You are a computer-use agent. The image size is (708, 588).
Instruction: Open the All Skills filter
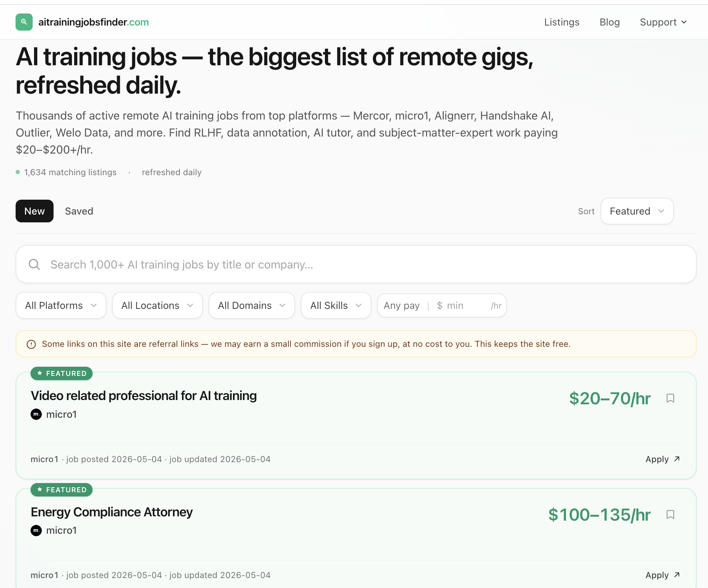[x=336, y=305]
